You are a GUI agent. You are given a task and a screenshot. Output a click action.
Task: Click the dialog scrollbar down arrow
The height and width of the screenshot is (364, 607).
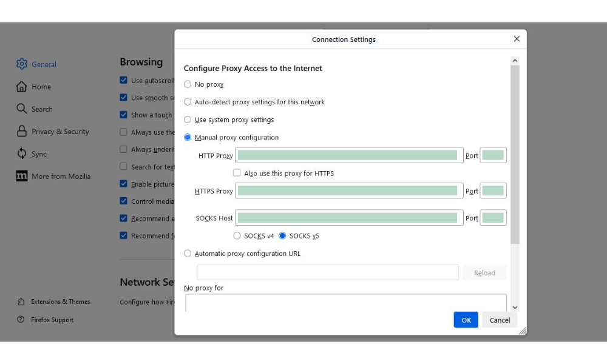click(515, 308)
